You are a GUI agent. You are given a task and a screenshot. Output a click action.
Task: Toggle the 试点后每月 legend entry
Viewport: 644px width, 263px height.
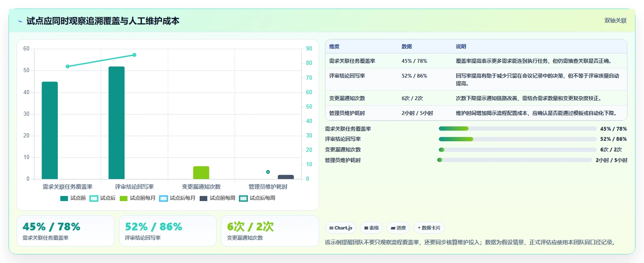pos(178,198)
